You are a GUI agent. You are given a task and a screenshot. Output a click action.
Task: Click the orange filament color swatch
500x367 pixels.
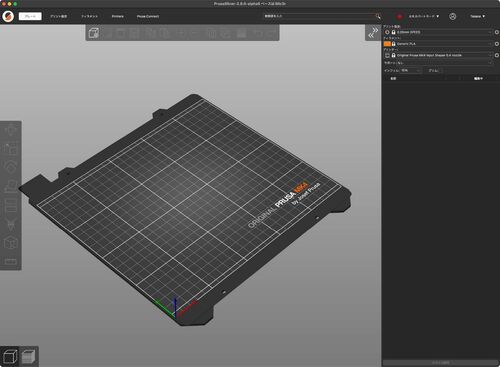coord(387,44)
